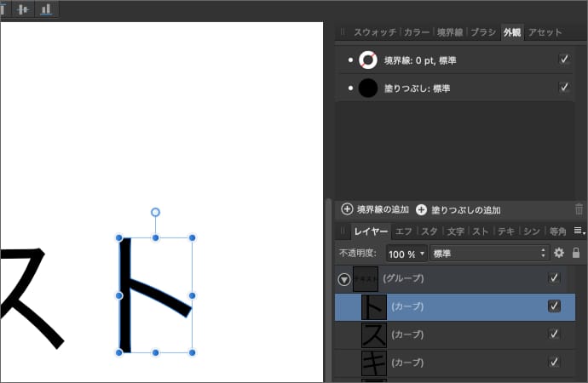Viewport: 588px width, 383px height.
Task: Click the 境界線の追加 add stroke button
Action: 376,209
